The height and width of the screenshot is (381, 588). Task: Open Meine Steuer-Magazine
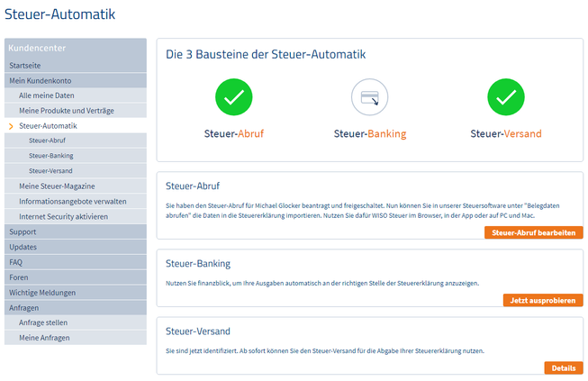coord(55,186)
